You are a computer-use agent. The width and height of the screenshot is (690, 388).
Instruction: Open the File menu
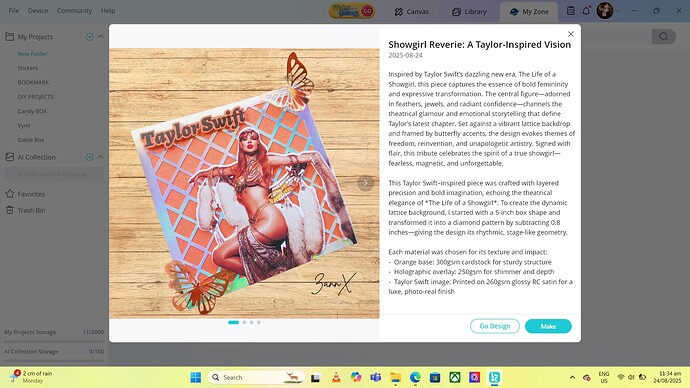14,11
